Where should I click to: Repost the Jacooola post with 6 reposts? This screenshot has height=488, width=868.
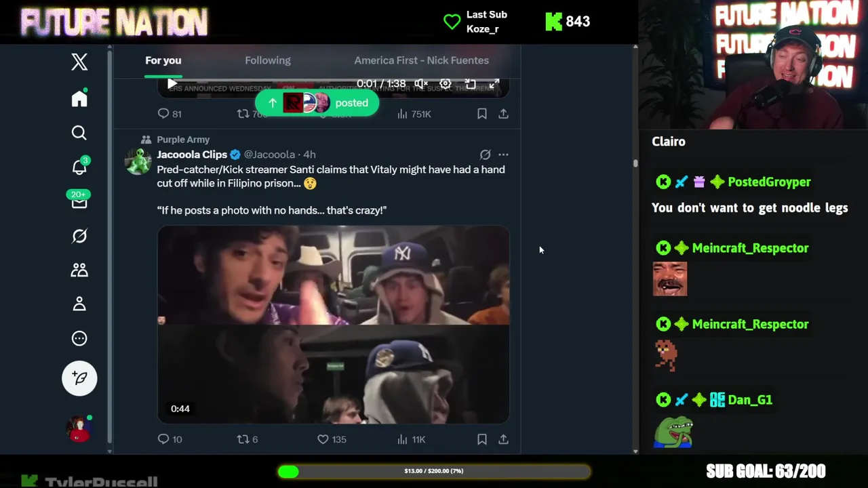point(247,439)
